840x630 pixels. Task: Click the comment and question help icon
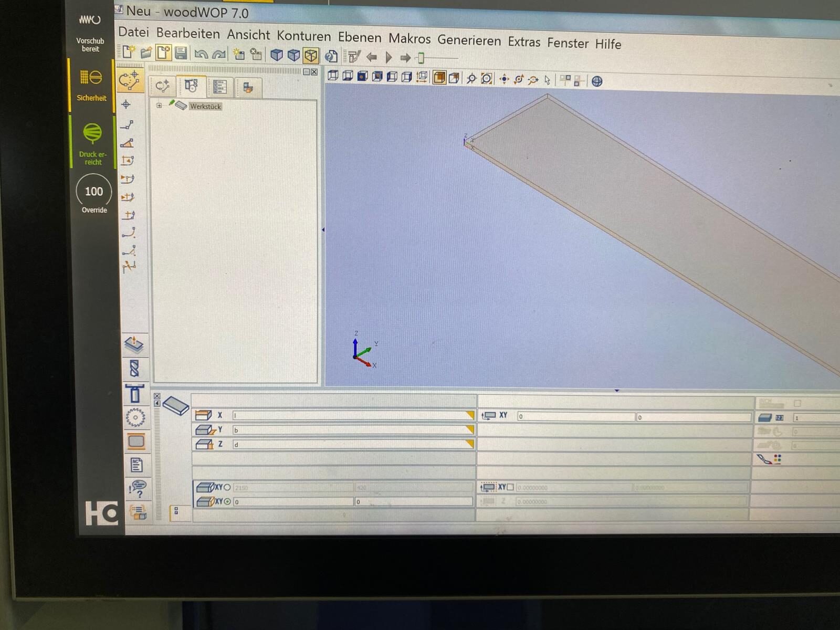[x=137, y=489]
